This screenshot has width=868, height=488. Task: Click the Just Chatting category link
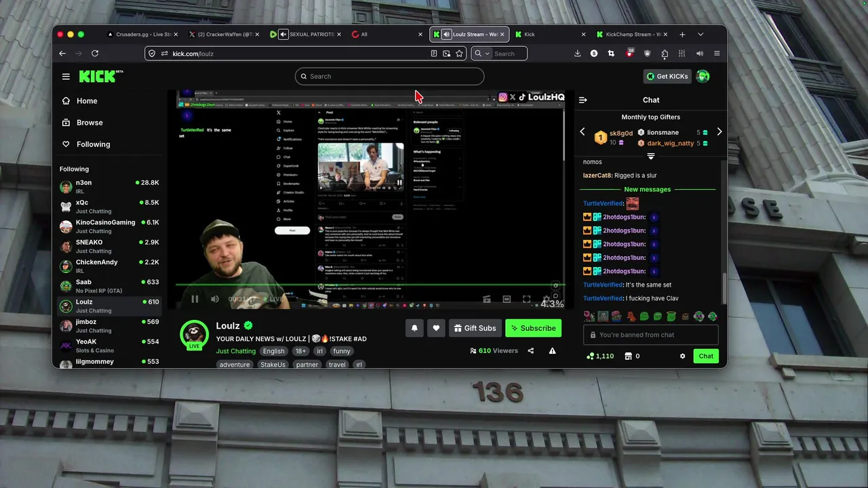[x=236, y=351]
